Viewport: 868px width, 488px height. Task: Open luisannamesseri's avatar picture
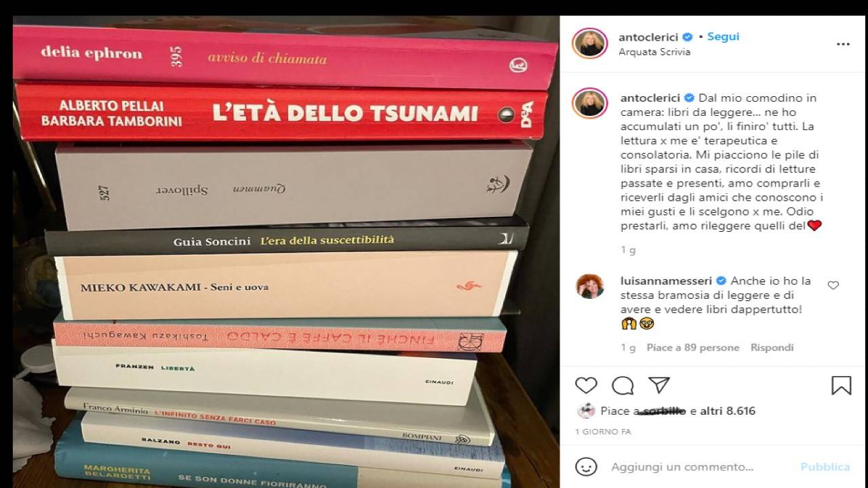coord(589,286)
